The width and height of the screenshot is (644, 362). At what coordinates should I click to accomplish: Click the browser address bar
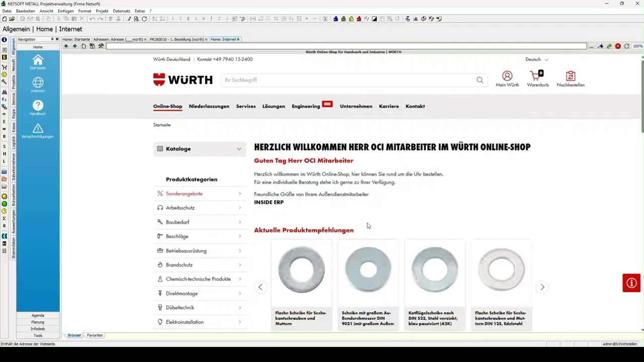(346, 46)
